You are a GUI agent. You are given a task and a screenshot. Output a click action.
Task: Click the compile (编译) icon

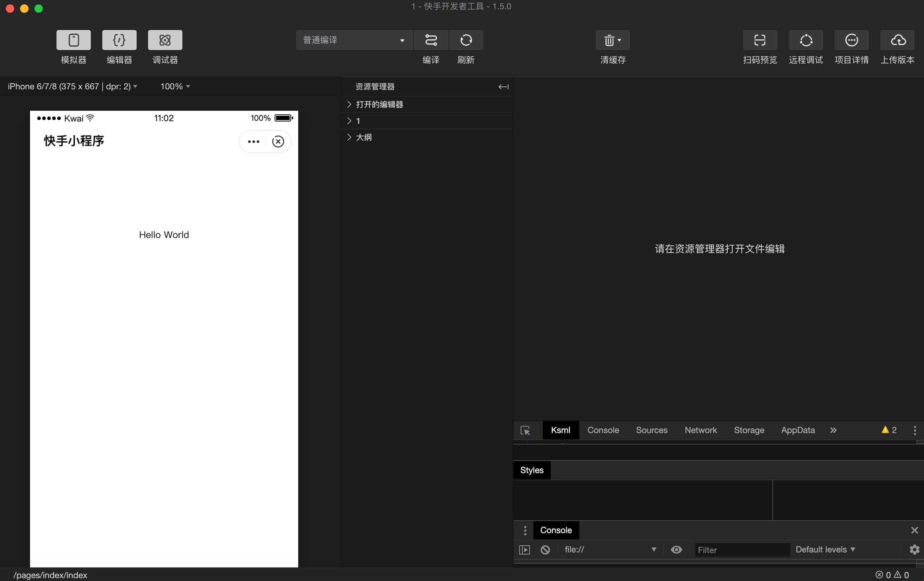(431, 40)
